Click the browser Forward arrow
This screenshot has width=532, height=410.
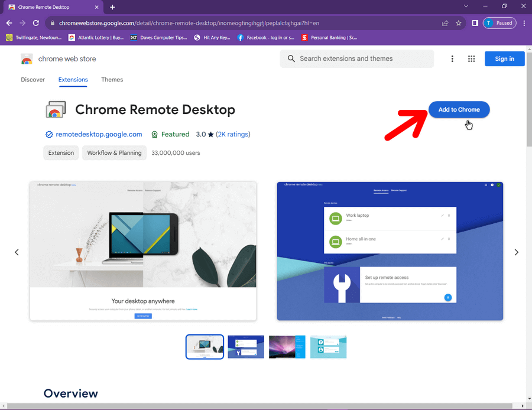coord(22,23)
